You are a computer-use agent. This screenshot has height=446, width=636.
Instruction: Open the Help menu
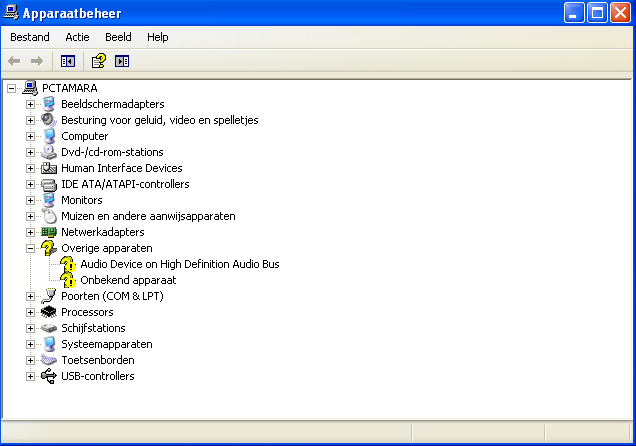coord(157,37)
